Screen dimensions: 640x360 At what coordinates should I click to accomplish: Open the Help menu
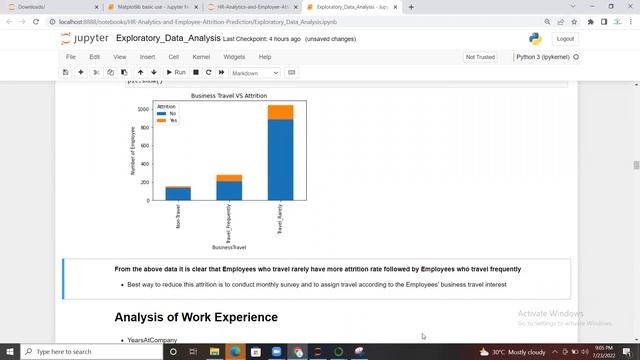(x=264, y=57)
